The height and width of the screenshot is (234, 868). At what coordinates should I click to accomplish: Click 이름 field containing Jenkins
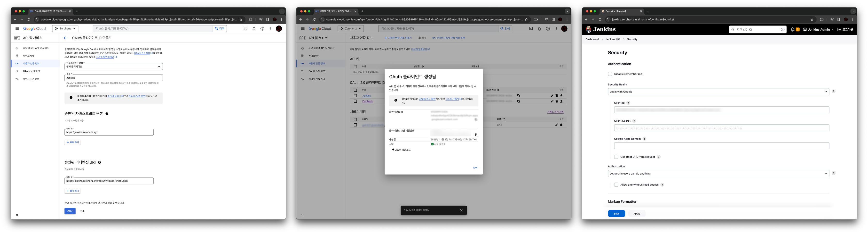tap(114, 78)
